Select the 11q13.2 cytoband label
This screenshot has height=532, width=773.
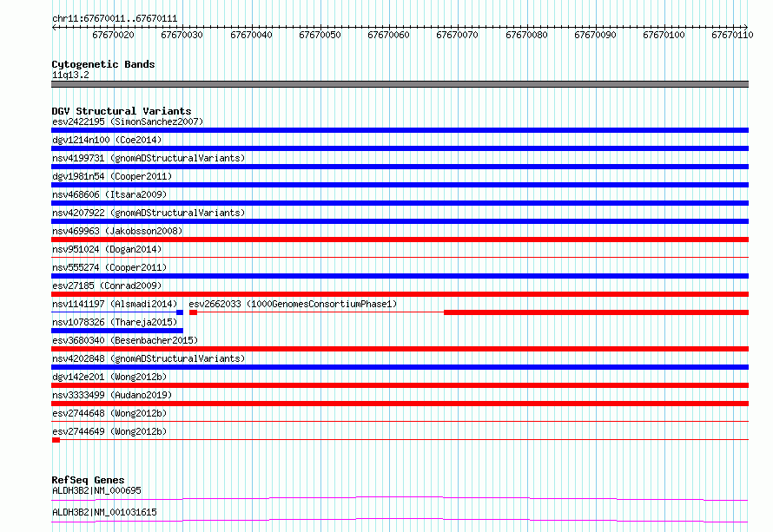[70, 75]
